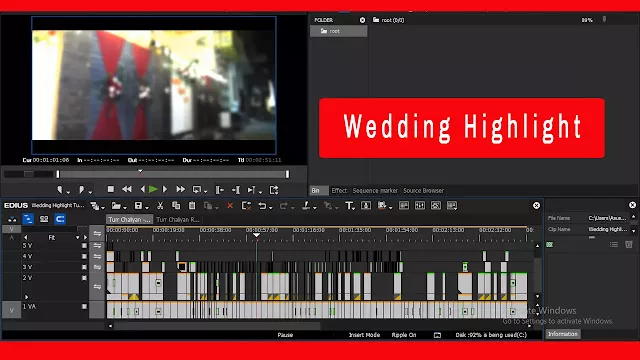Image resolution: width=640 pixels, height=360 pixels.
Task: Click the player position slider bar
Action: 173,174
